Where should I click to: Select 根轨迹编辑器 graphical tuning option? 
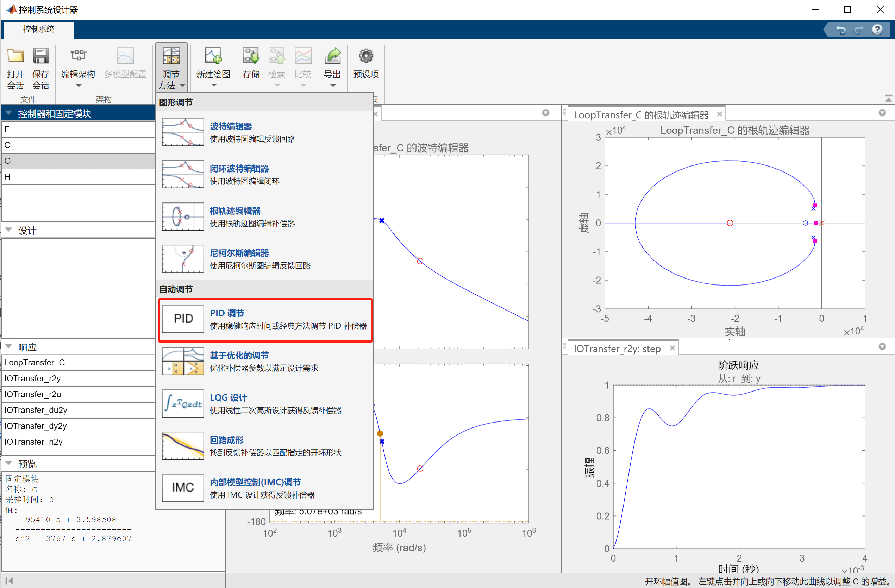click(234, 211)
